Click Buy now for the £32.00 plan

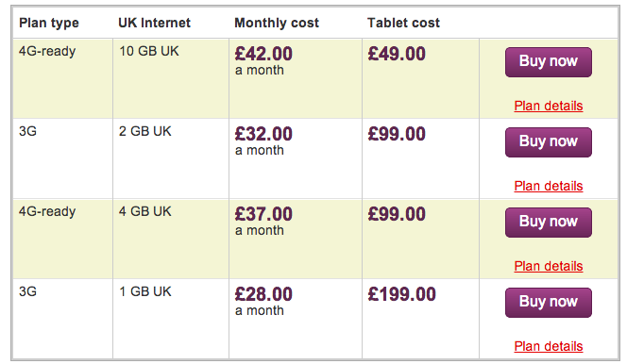549,142
